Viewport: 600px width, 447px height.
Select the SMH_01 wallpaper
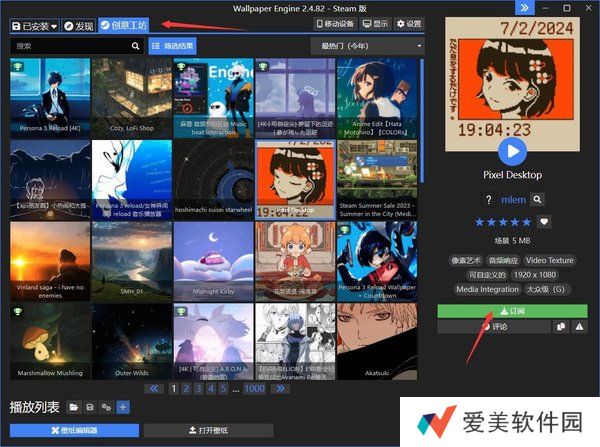[132, 262]
